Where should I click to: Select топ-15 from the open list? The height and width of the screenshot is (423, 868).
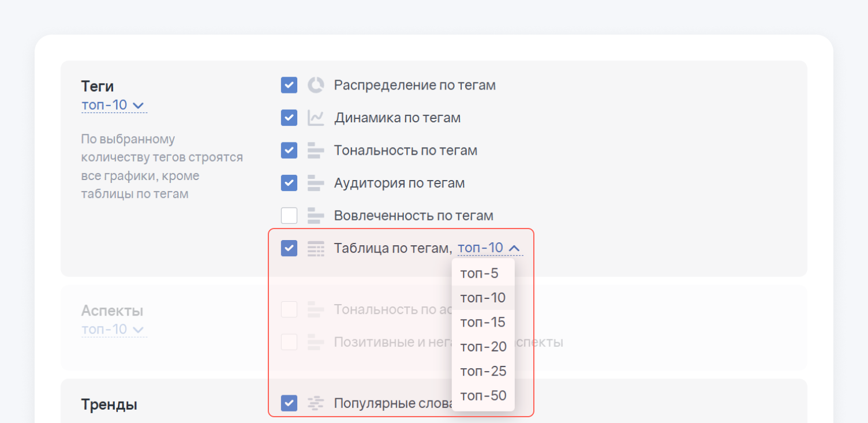click(482, 322)
